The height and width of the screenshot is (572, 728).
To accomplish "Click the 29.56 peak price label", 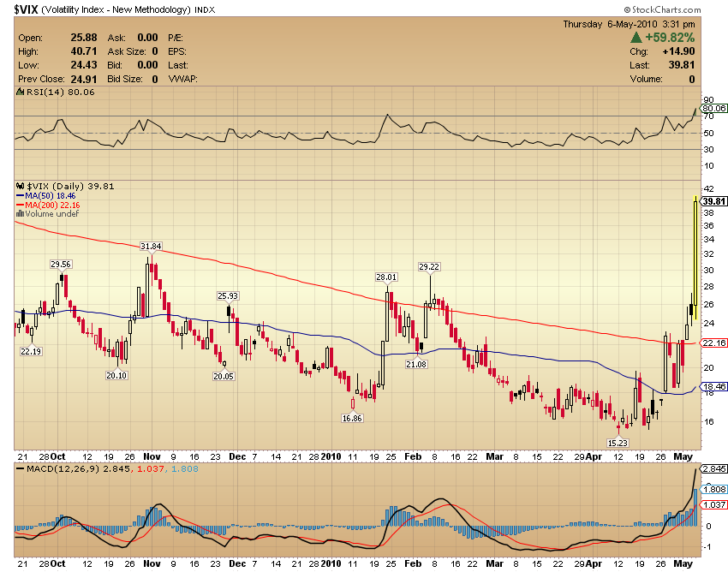I will 61,265.
